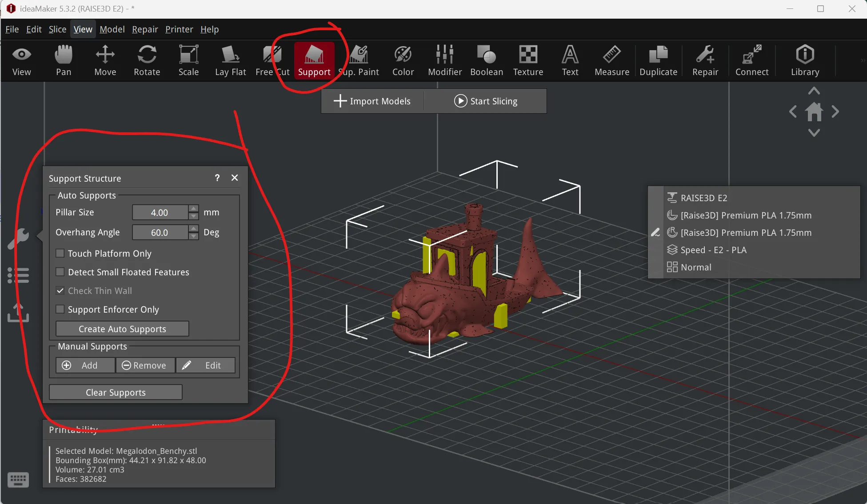Open the Sup. Paint tool

coord(359,61)
